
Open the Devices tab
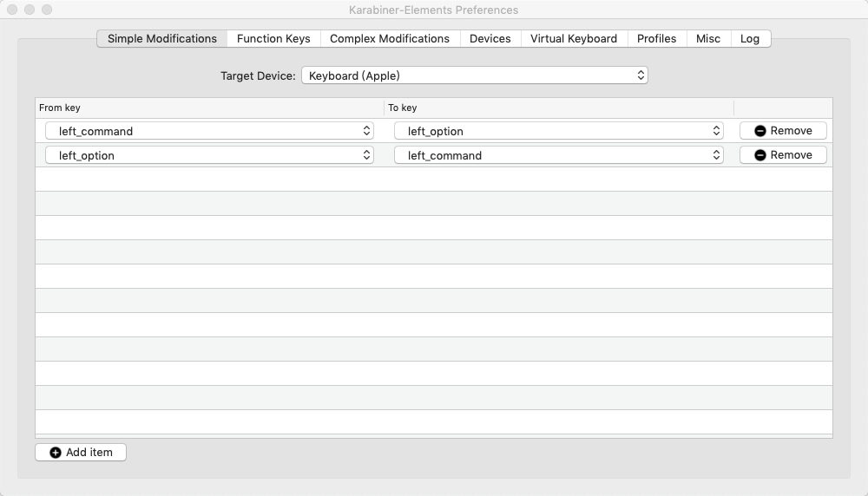[490, 39]
